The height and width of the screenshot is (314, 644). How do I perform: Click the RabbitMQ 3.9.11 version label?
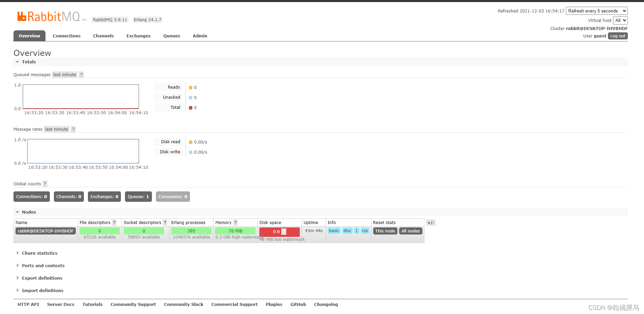click(110, 20)
